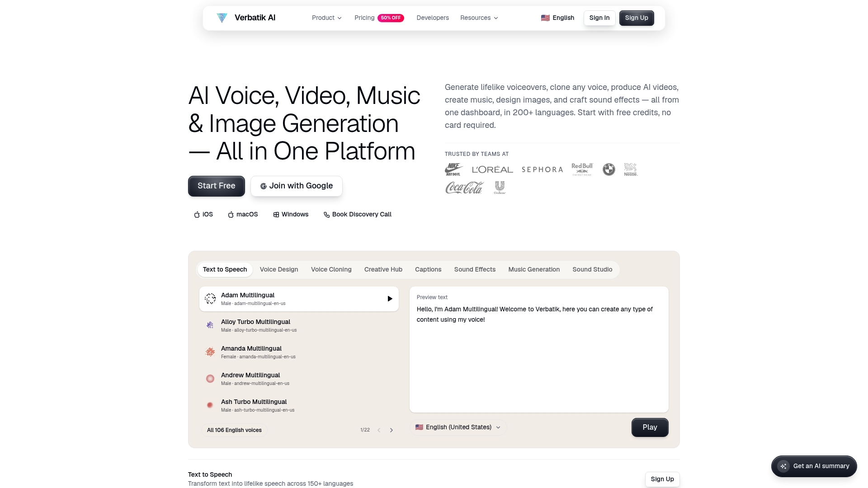Image resolution: width=868 pixels, height=488 pixels.
Task: Select the Ash Turbo Multilingual avatar
Action: (210, 405)
